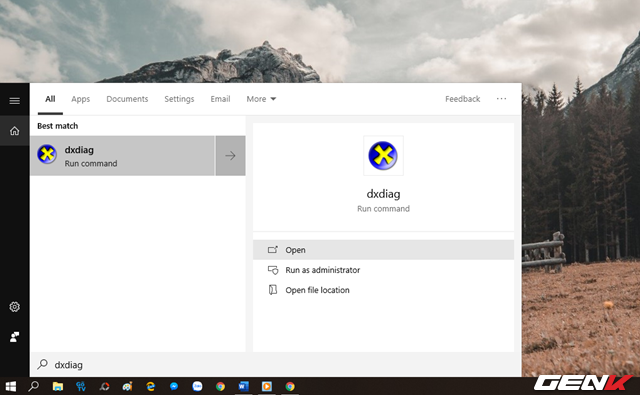The height and width of the screenshot is (395, 640).
Task: Open Internet Explorer from taskbar
Action: (x=151, y=386)
